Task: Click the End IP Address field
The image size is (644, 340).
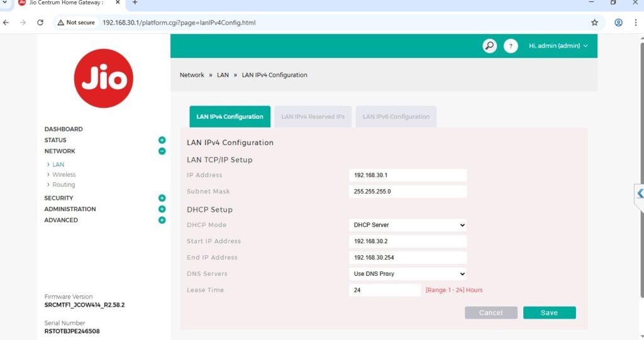Action: [x=408, y=258]
